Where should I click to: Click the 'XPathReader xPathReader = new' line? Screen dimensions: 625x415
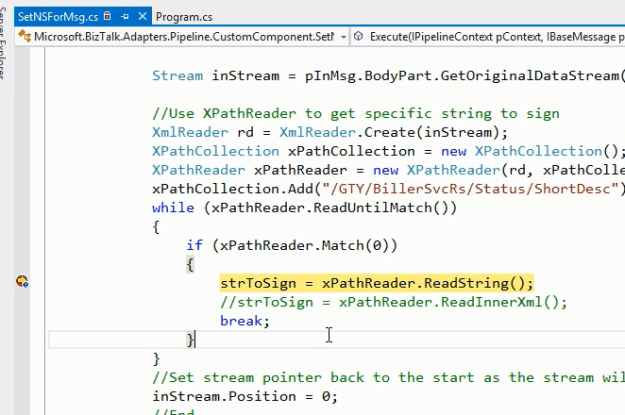coord(389,170)
